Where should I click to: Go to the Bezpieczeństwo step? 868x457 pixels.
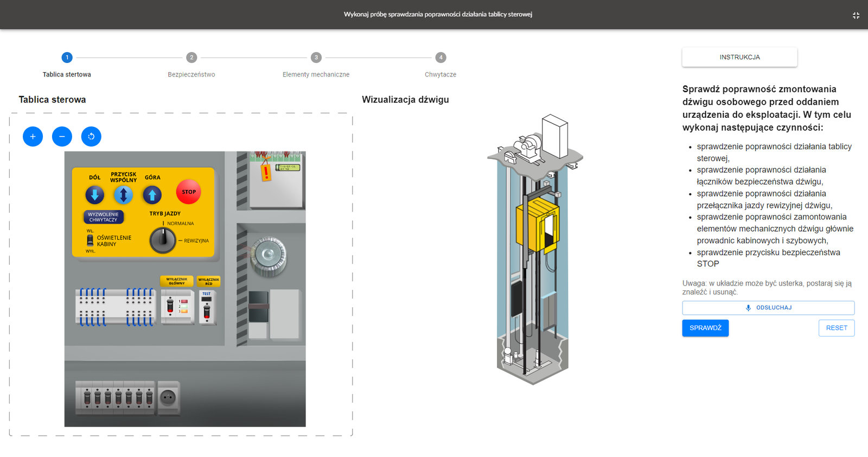pos(192,58)
